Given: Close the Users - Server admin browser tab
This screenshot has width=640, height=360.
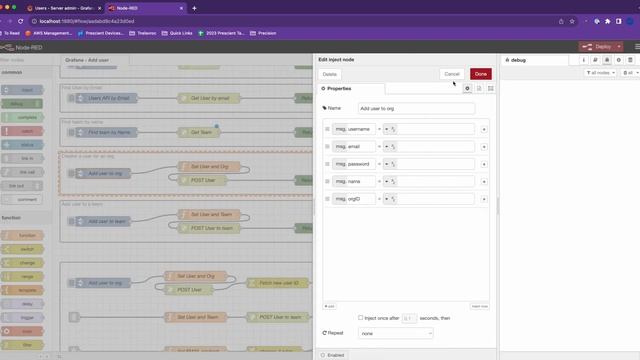Looking at the screenshot, I should point(99,8).
